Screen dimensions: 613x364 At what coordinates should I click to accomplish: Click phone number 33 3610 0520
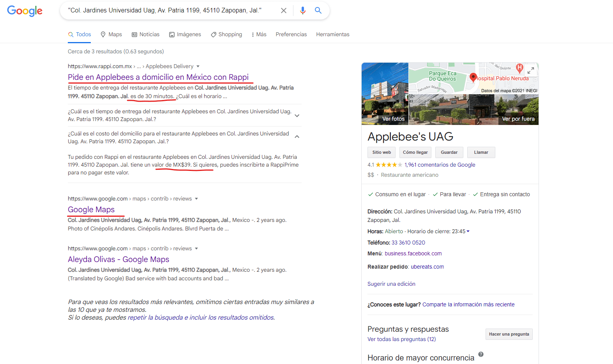click(408, 243)
